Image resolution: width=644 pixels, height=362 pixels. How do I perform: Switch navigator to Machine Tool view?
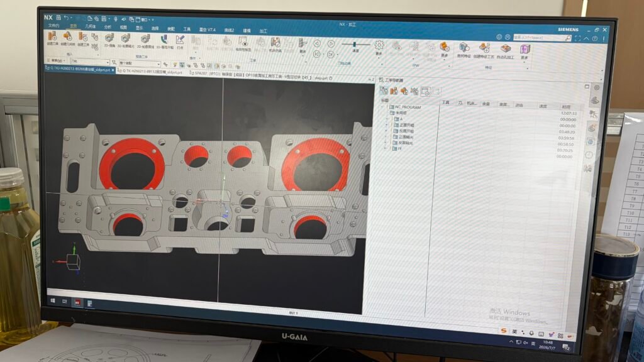coord(394,91)
